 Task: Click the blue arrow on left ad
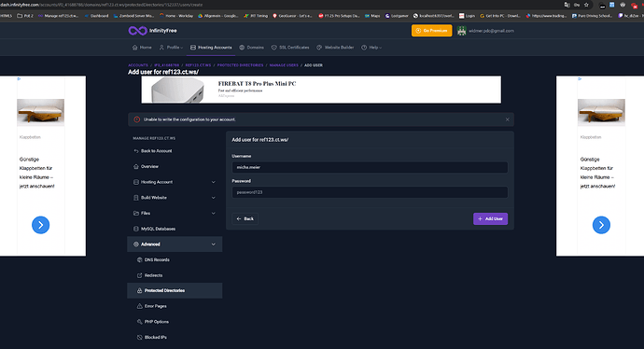point(41,225)
